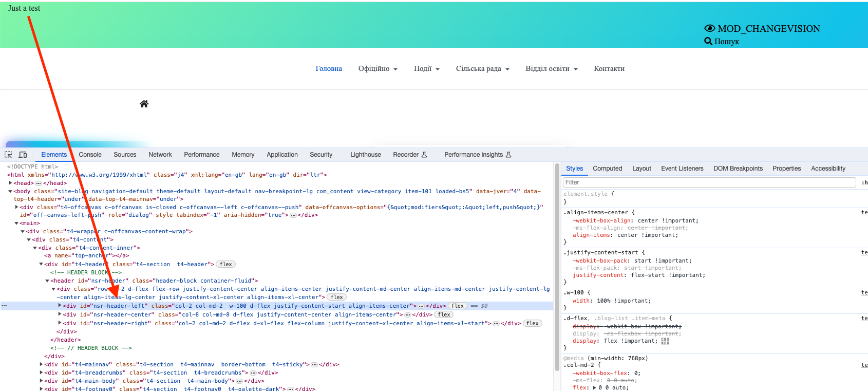The height and width of the screenshot is (391, 868).
Task: Expand the t4-mainnav div node
Action: [x=42, y=364]
